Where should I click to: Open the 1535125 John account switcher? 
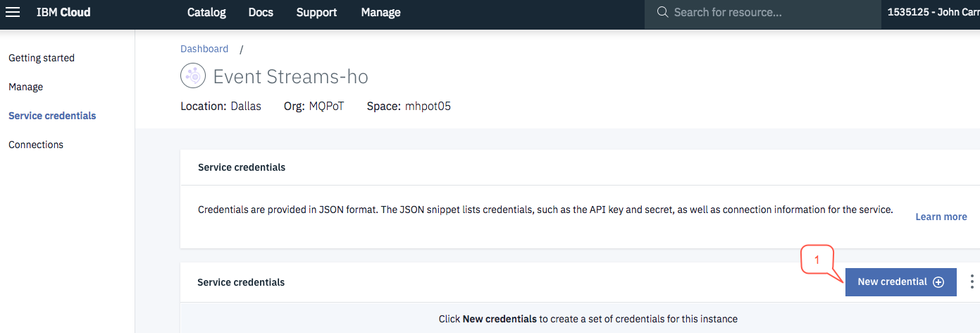tap(934, 12)
